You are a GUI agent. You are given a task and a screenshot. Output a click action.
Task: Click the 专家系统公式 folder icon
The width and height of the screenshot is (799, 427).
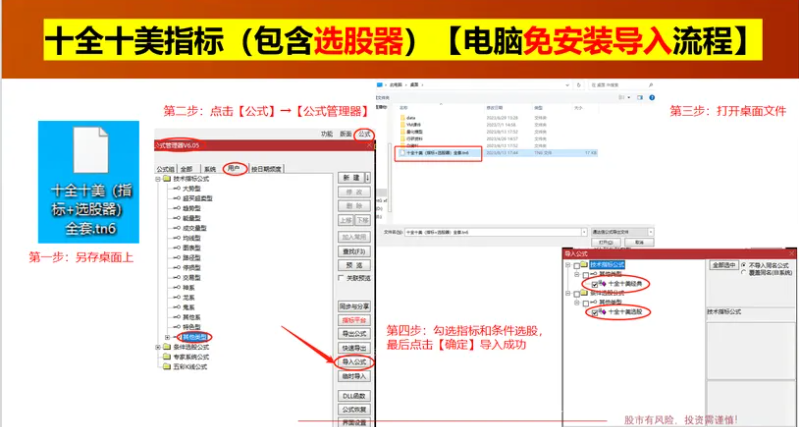coord(166,357)
